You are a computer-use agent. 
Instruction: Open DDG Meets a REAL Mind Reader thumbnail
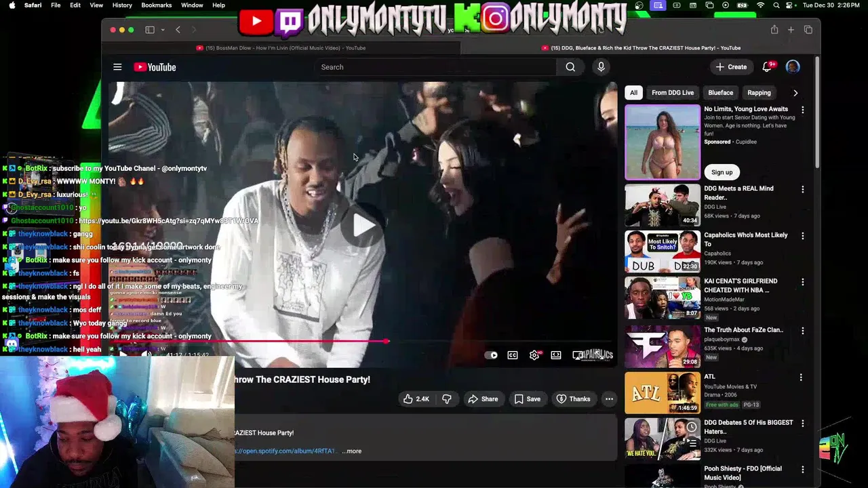tap(663, 205)
